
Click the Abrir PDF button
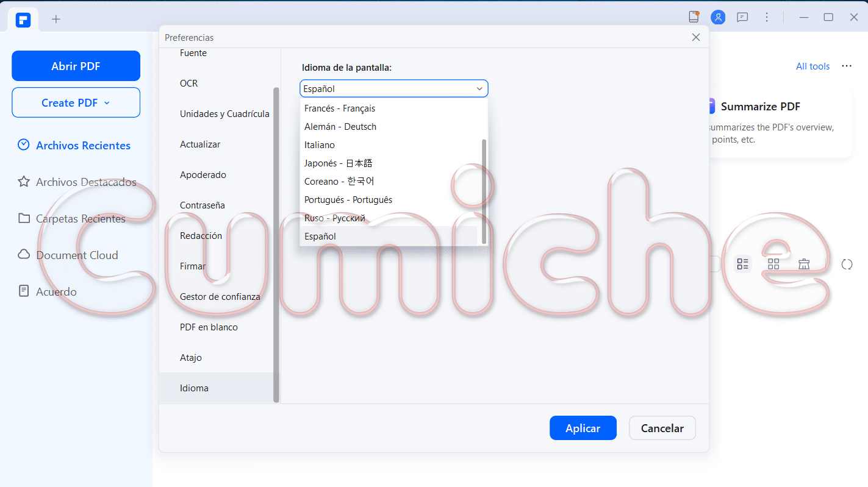76,66
